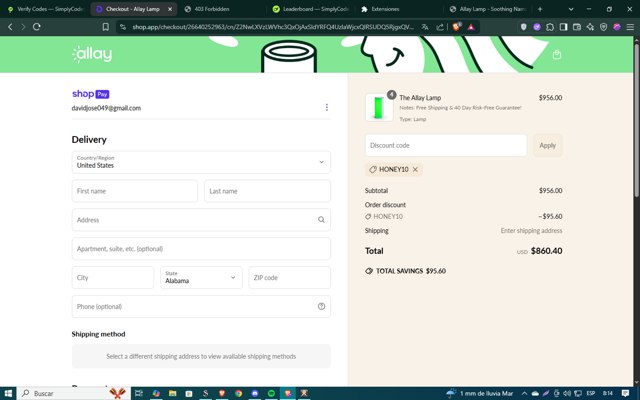640x400 pixels.
Task: Click the First name field
Action: coord(135,191)
